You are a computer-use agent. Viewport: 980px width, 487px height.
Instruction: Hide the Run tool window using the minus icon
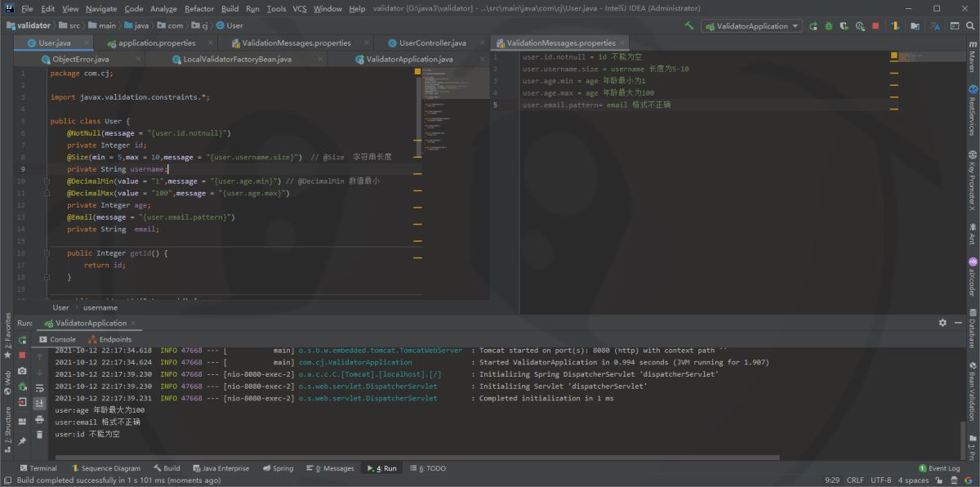point(959,323)
